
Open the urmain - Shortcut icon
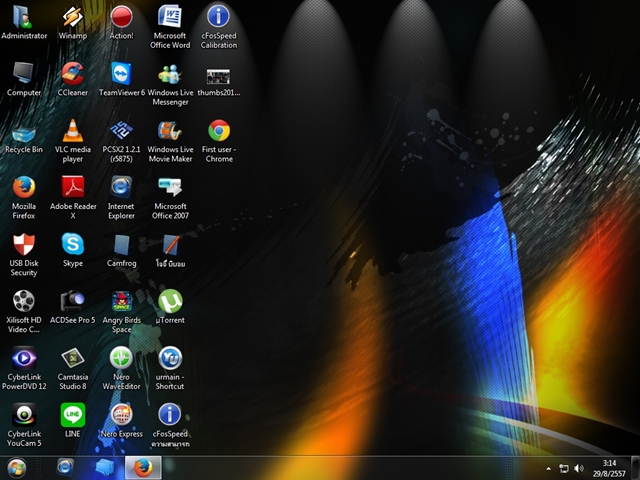click(x=170, y=358)
